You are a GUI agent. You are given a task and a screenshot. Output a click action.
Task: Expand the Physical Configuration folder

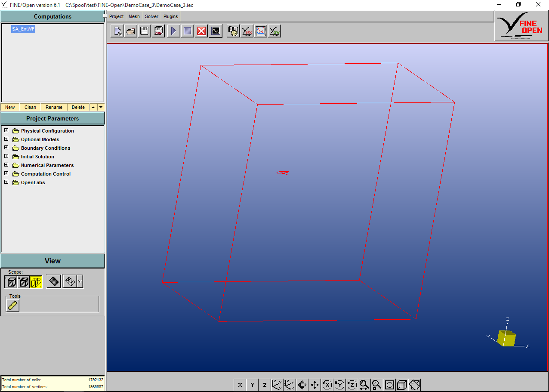click(x=6, y=130)
